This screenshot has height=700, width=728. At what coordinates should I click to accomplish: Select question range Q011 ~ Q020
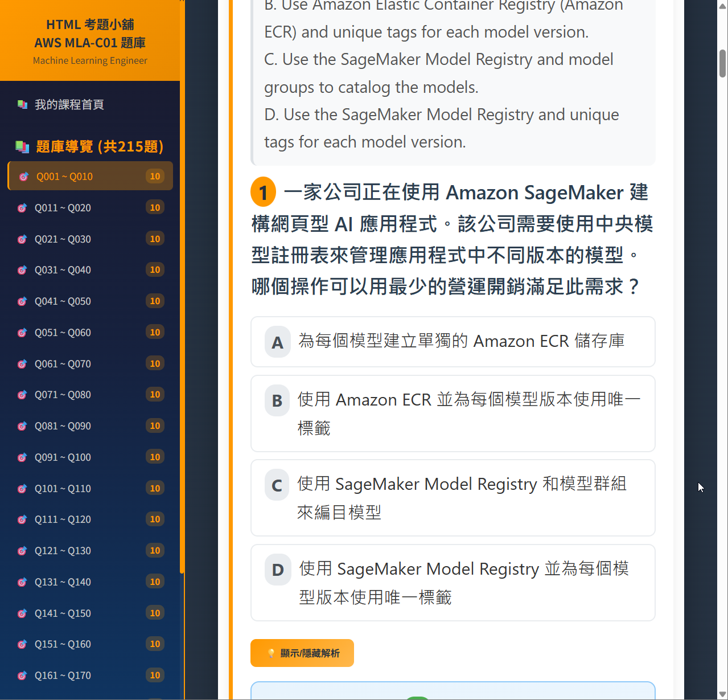point(90,207)
